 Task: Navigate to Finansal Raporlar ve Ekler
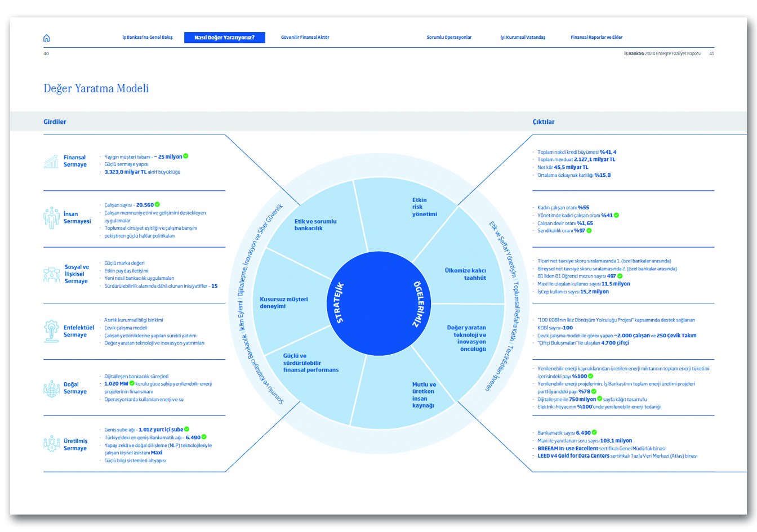[x=596, y=38]
